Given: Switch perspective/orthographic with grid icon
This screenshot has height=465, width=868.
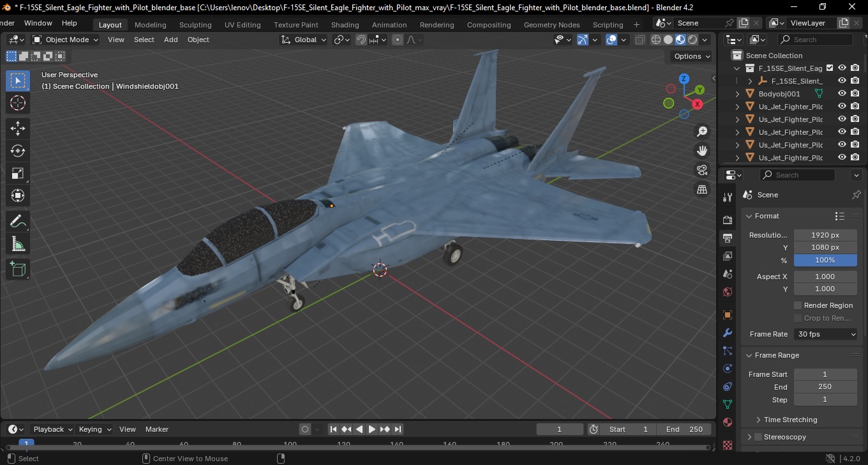Looking at the screenshot, I should tap(702, 189).
